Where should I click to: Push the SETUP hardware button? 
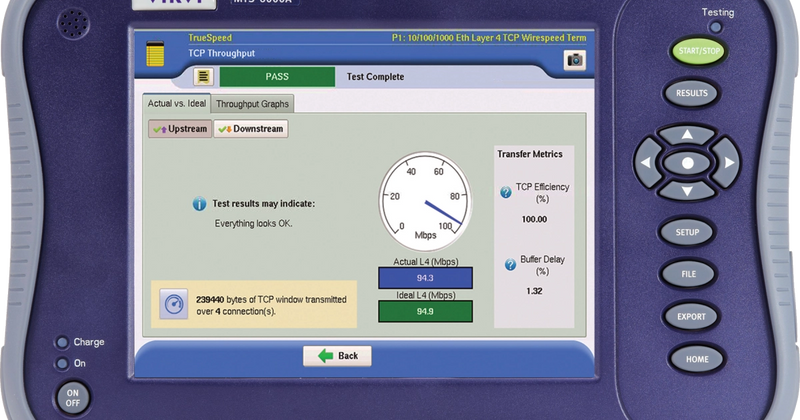[687, 232]
